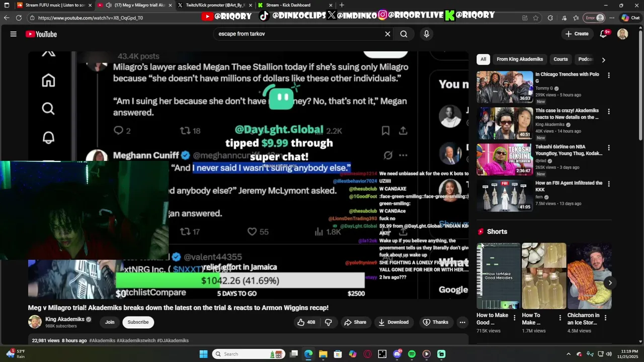Open YouTube notifications bell

point(603,34)
